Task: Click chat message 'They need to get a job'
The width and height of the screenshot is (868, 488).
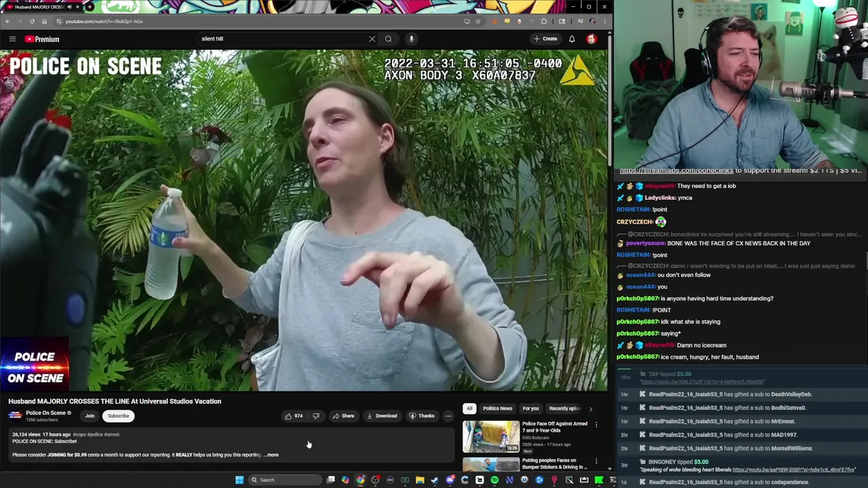Action: tap(706, 186)
